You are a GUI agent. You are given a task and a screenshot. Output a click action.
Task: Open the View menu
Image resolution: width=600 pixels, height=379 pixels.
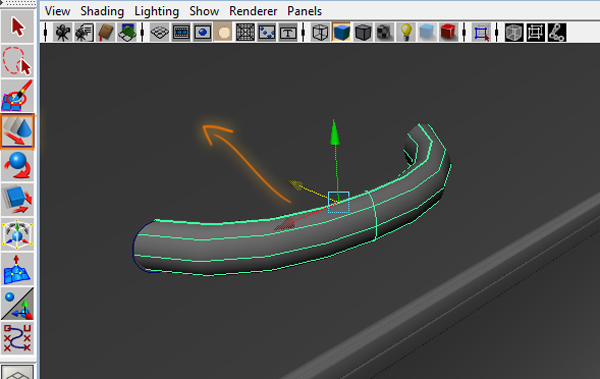(57, 11)
